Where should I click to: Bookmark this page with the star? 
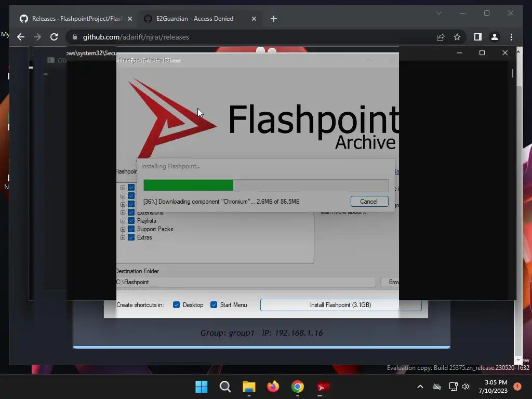pyautogui.click(x=457, y=37)
